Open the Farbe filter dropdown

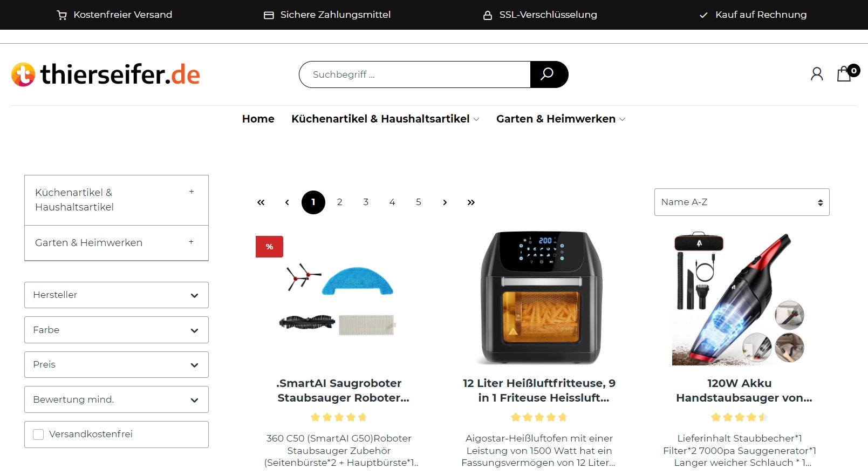[117, 330]
